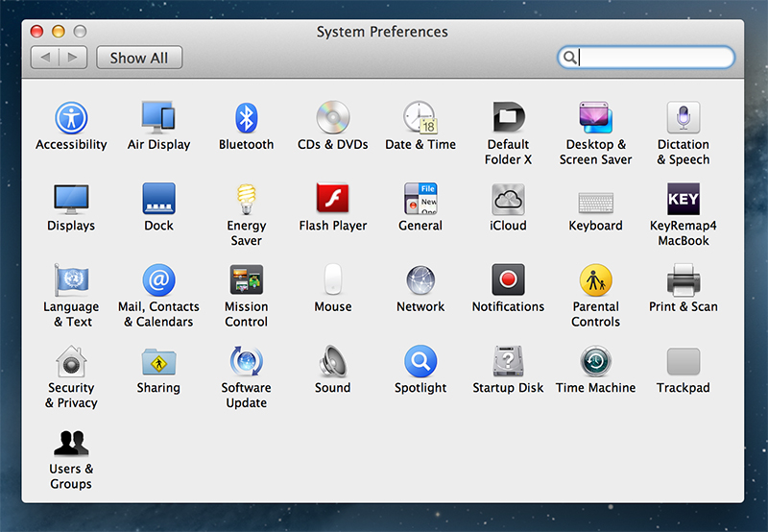
Task: Click the magnifying glass in search field
Action: pyautogui.click(x=569, y=58)
